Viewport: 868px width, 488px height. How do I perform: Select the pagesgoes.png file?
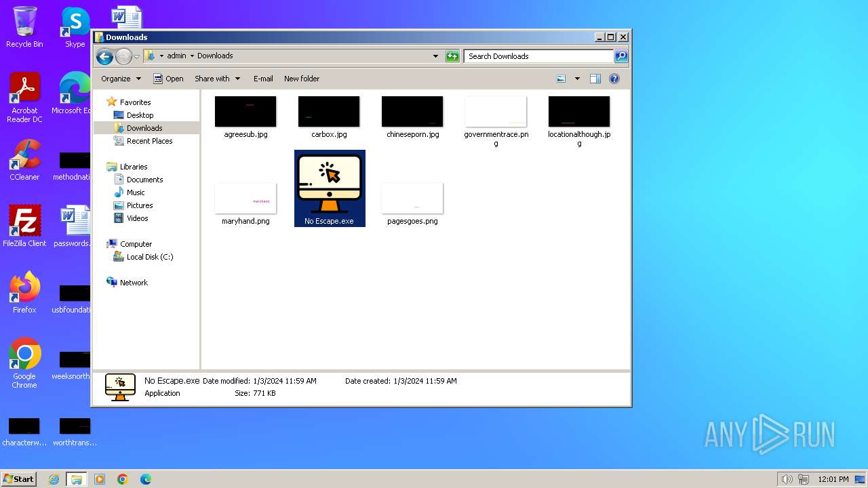click(412, 203)
